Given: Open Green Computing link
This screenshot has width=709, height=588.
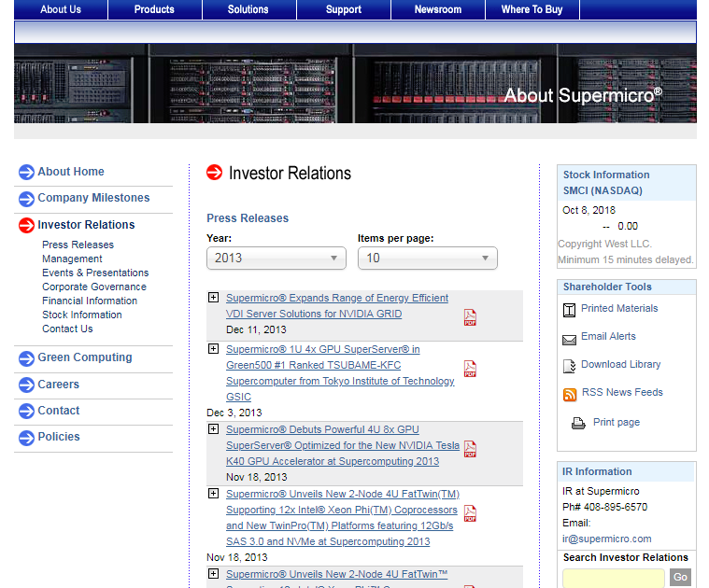Looking at the screenshot, I should (85, 357).
